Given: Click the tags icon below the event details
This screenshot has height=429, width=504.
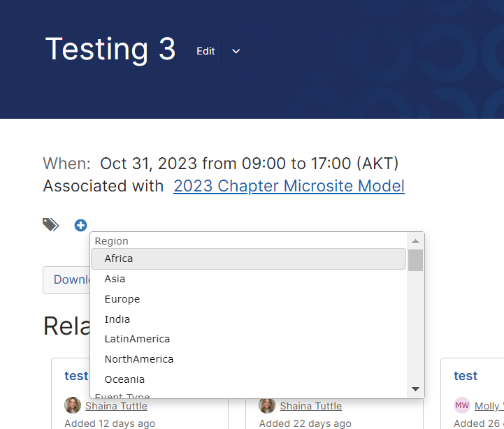Looking at the screenshot, I should click(51, 225).
